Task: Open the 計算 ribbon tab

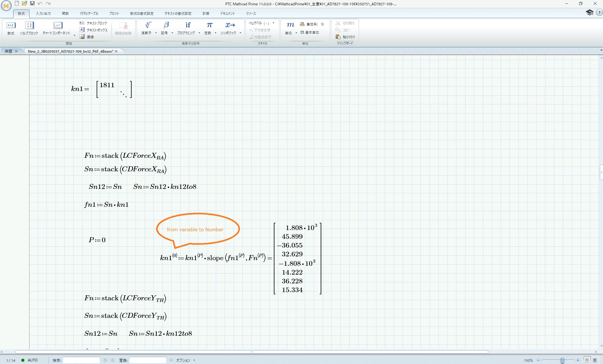Action: 206,13
